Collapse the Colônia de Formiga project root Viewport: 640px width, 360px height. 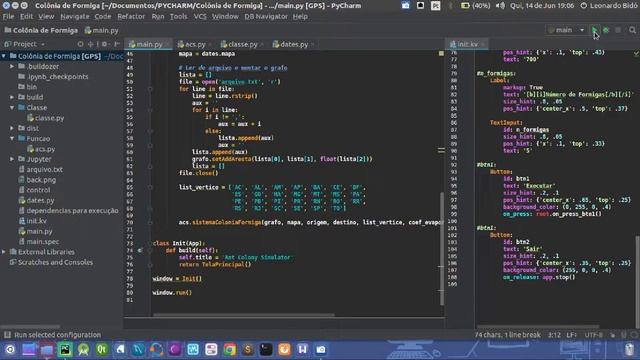[4, 56]
